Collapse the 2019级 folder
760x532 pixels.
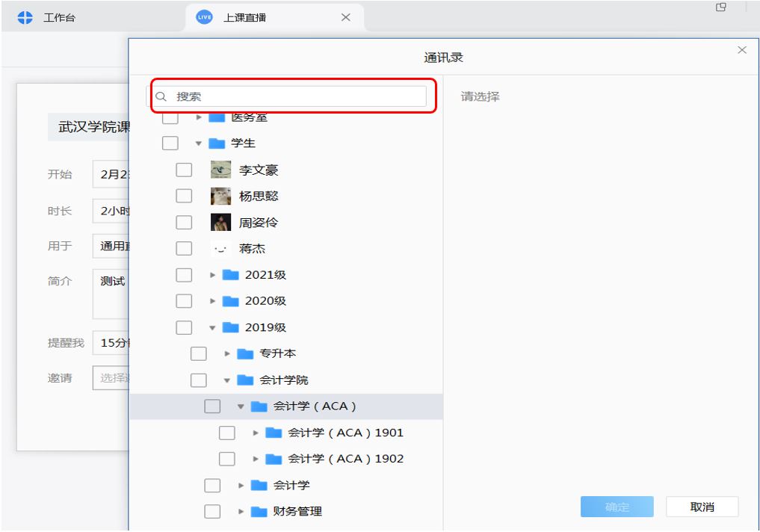pyautogui.click(x=213, y=327)
